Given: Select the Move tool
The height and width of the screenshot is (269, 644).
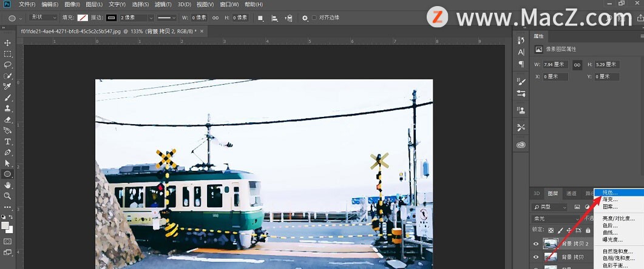Looking at the screenshot, I should coord(8,43).
